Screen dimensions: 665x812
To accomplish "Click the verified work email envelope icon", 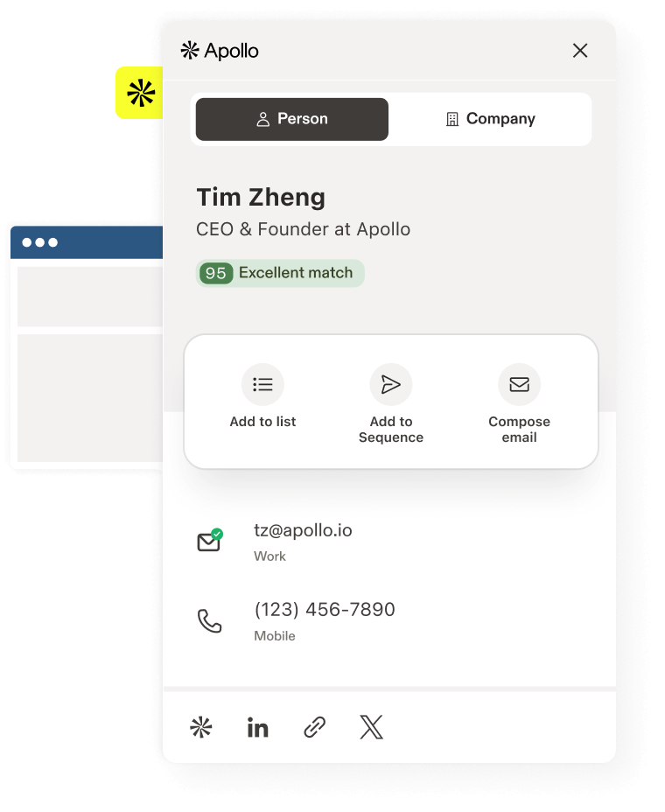I will coord(210,541).
